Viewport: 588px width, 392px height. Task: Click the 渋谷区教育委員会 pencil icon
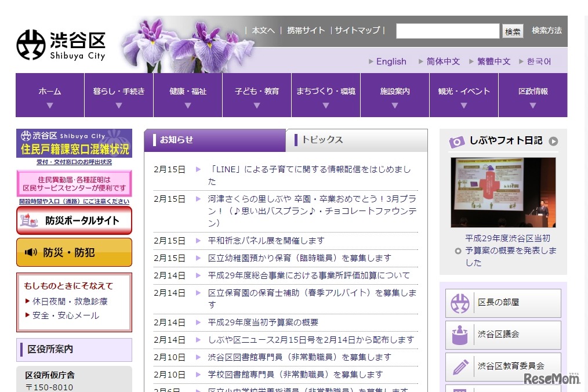point(460,366)
